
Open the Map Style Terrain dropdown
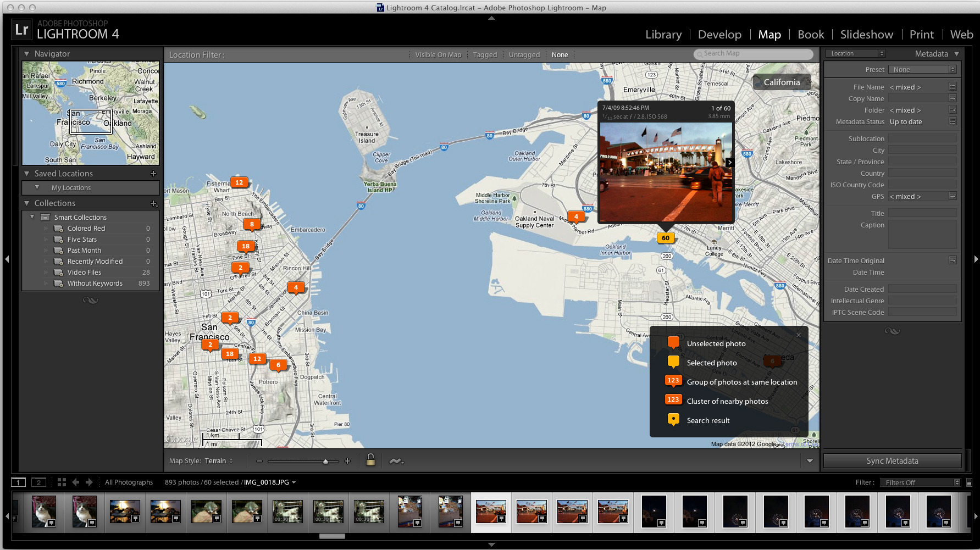(x=219, y=461)
